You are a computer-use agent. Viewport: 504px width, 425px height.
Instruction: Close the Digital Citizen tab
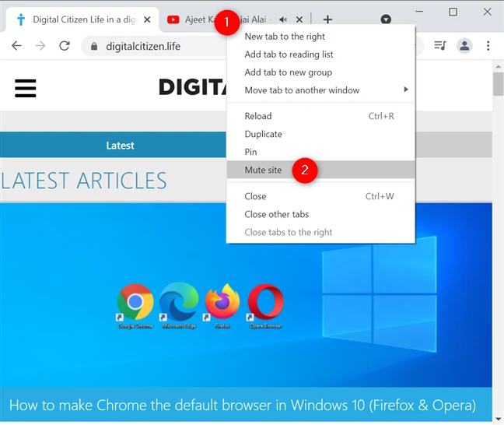pyautogui.click(x=147, y=19)
